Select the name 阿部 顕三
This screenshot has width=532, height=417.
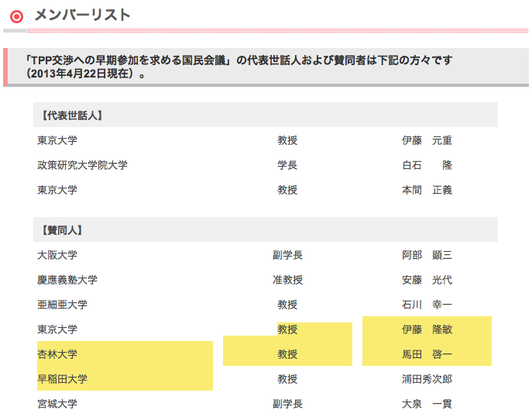(427, 255)
